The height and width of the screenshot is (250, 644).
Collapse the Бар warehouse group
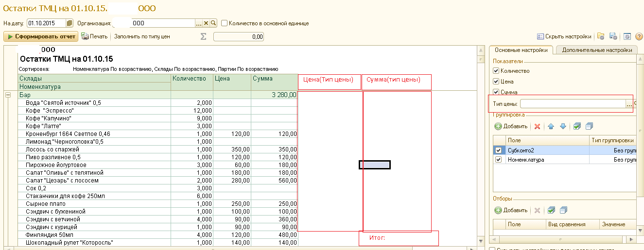(8, 95)
